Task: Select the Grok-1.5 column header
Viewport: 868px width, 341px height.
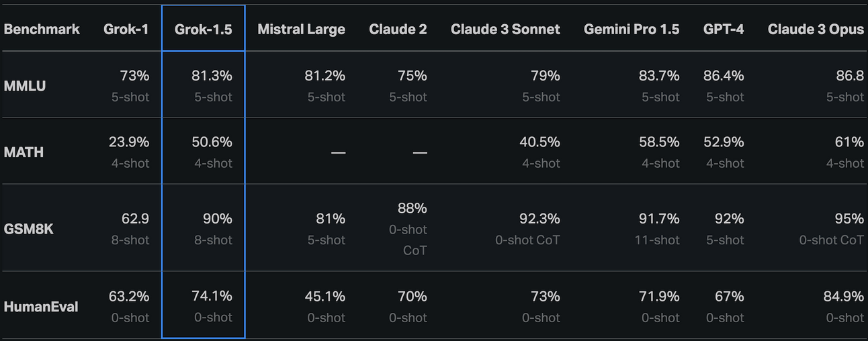Action: click(203, 29)
